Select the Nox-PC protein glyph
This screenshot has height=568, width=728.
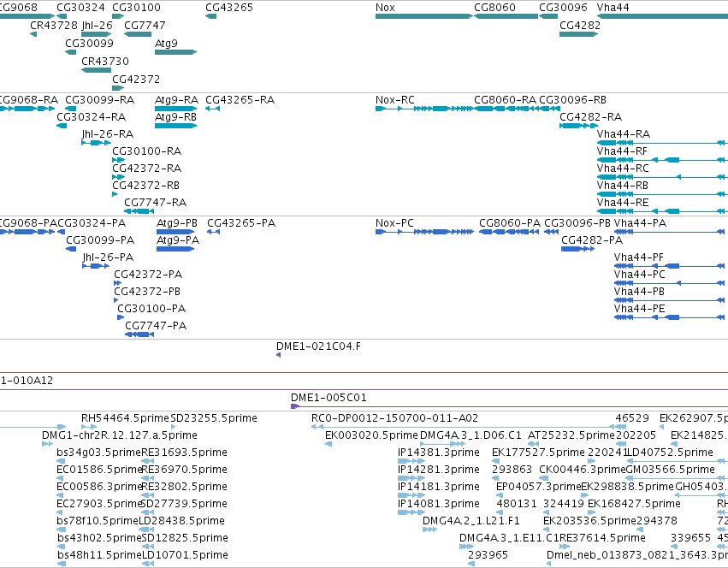click(x=424, y=232)
